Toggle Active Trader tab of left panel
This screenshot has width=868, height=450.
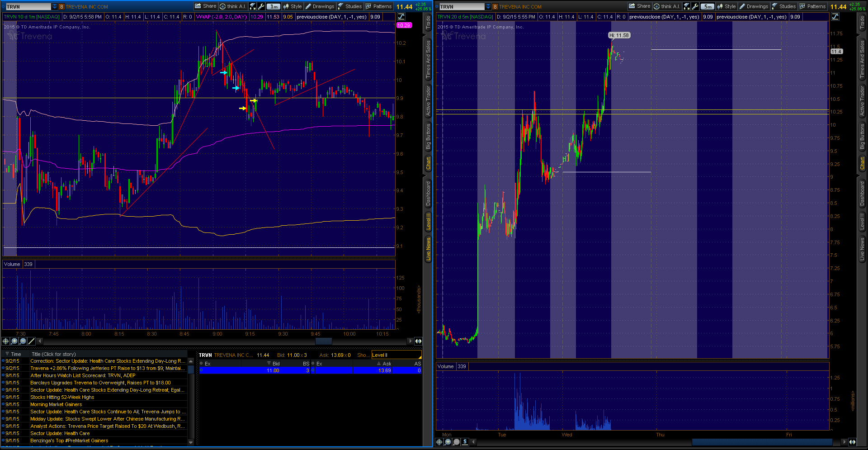pos(428,101)
